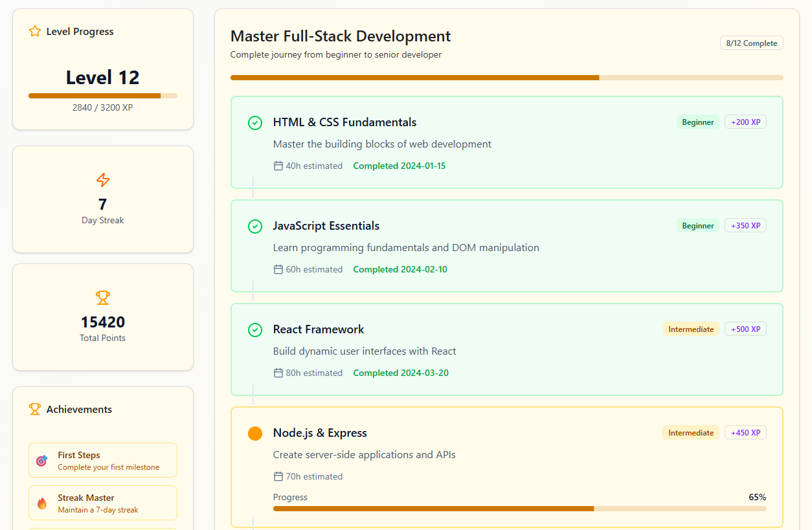Screen dimensions: 812x530
Task: Click the Level 12 XP progress bar
Action: (x=102, y=96)
